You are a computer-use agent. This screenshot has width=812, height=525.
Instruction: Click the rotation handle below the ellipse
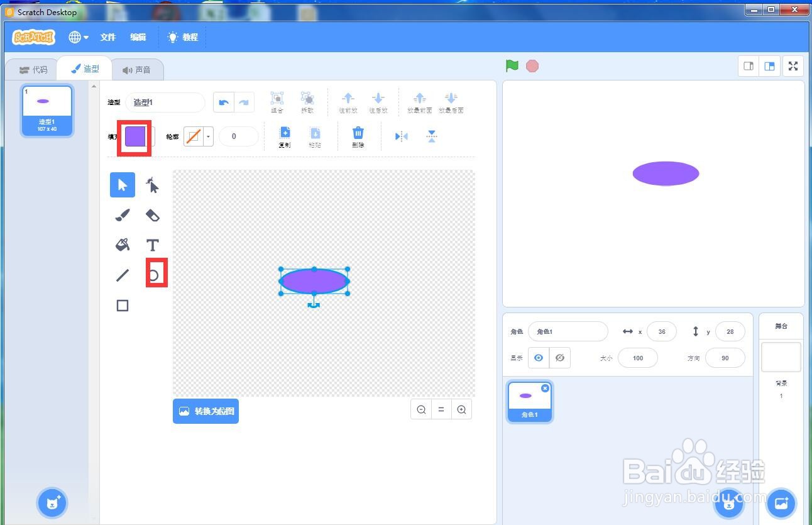pyautogui.click(x=314, y=305)
